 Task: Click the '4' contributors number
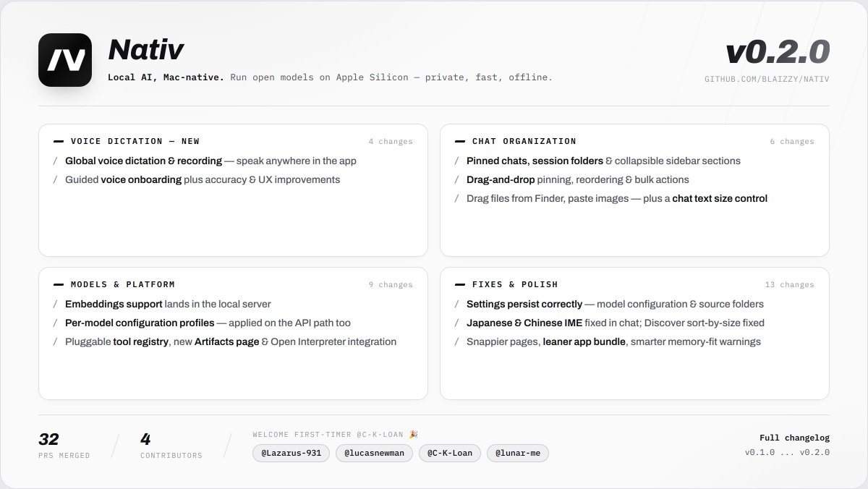[x=145, y=439]
